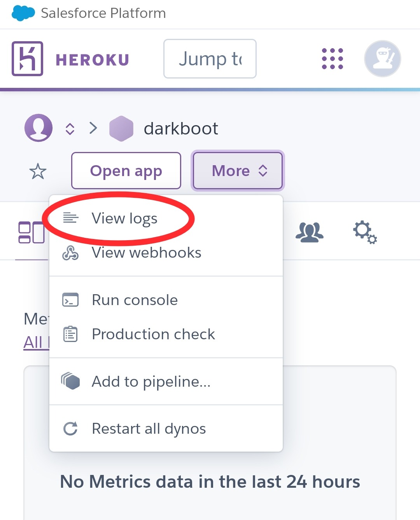Toggle the More dropdown button

coord(238,171)
